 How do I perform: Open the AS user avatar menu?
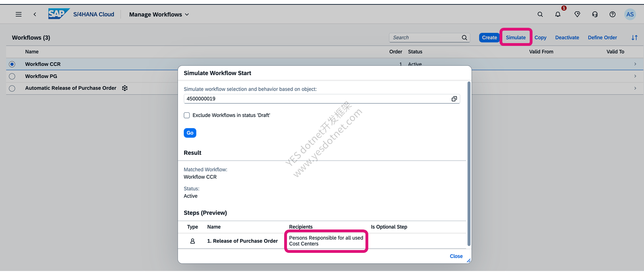click(630, 14)
